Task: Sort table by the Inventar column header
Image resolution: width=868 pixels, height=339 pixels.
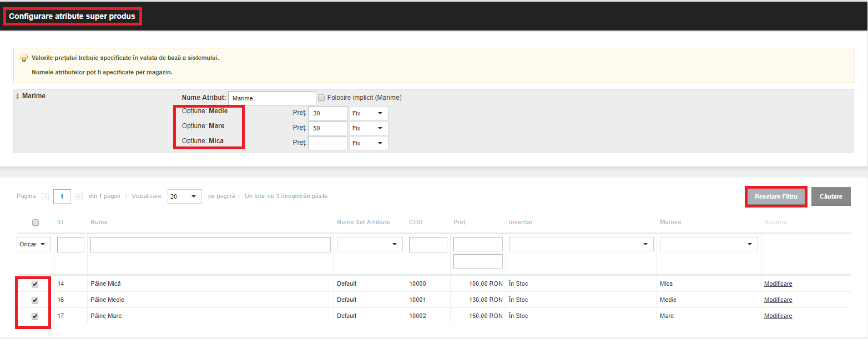Action: [521, 222]
